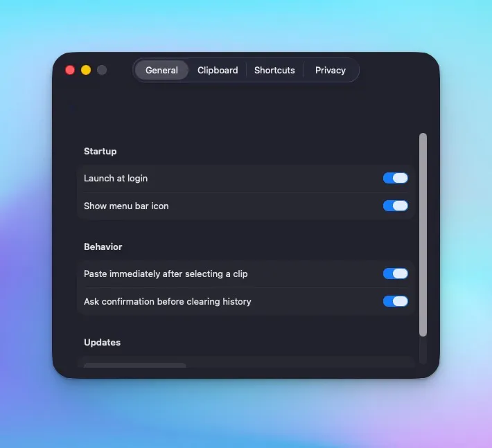Toggle Paste immediately after selecting a clip
Viewport: 492px width, 448px height.
tap(396, 274)
